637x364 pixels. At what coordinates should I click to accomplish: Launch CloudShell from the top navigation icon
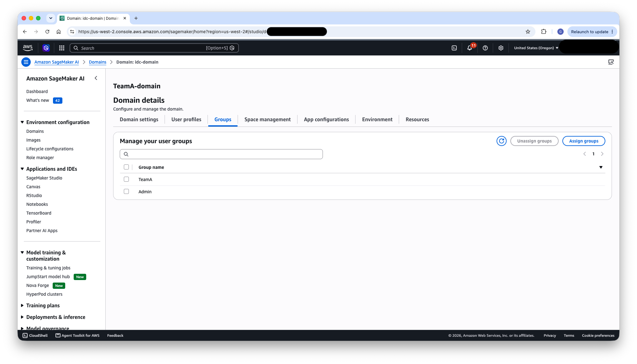[x=454, y=48]
